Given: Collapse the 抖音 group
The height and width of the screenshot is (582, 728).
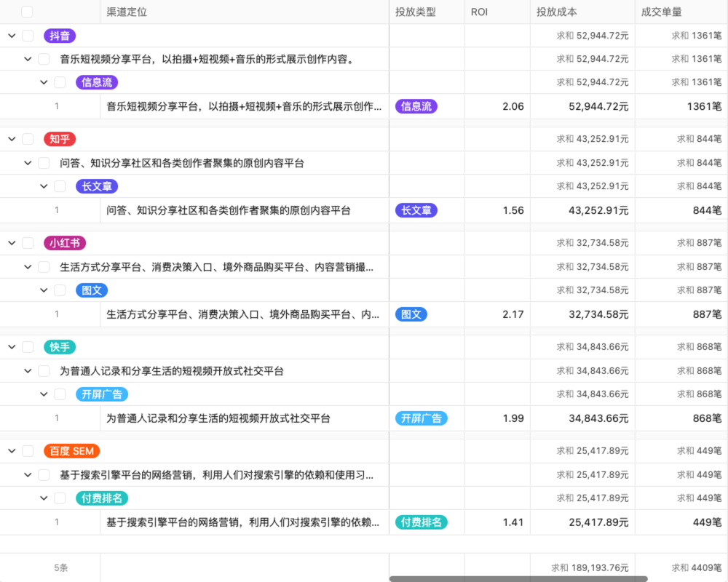Looking at the screenshot, I should tap(10, 35).
